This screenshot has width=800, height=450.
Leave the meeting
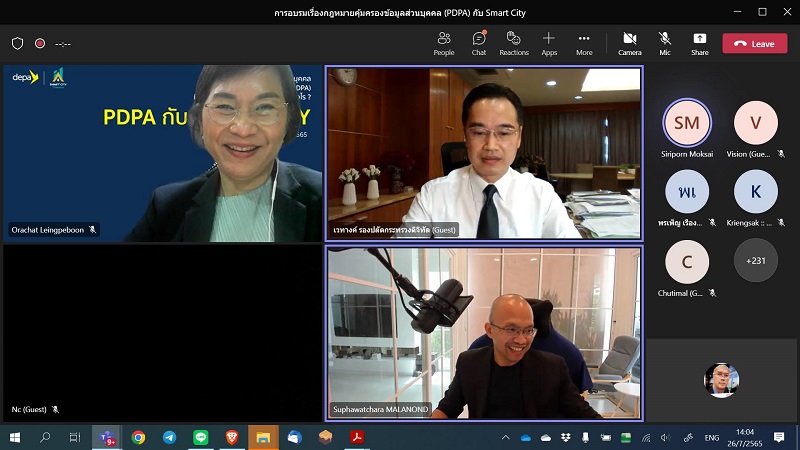754,44
